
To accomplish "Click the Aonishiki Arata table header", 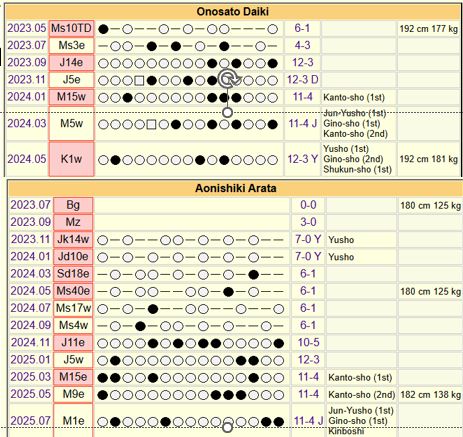I will point(236,188).
